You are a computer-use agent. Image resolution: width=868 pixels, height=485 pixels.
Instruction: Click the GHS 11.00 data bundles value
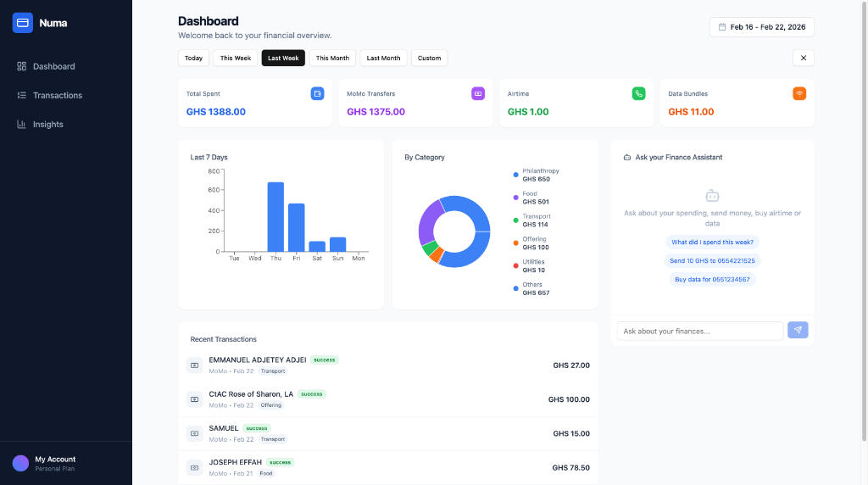pos(691,112)
